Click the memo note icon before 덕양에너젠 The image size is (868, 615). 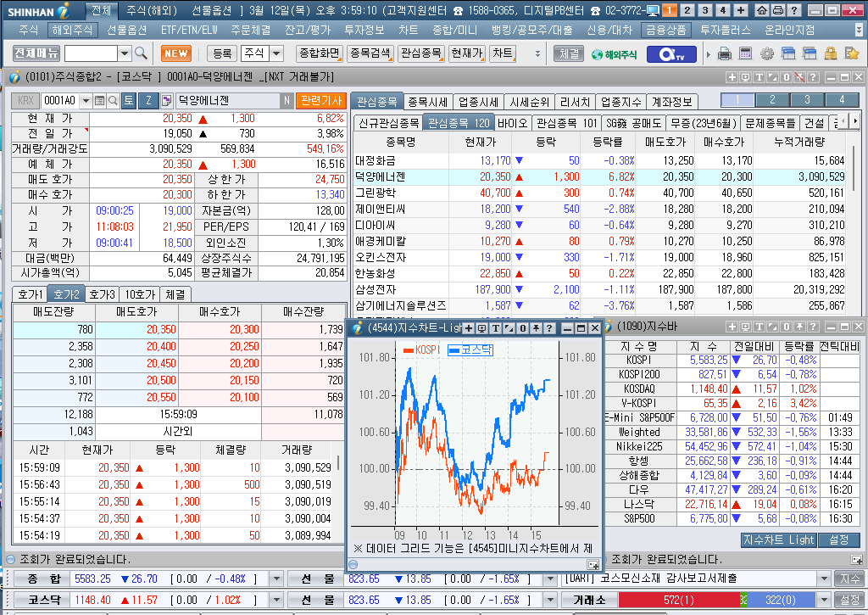point(166,100)
